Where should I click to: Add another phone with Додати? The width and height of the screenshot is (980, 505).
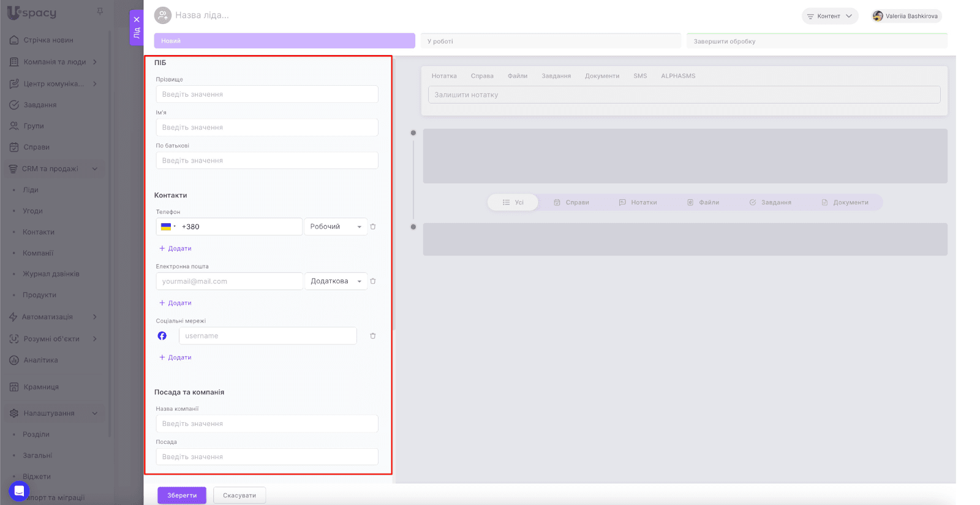pyautogui.click(x=175, y=248)
